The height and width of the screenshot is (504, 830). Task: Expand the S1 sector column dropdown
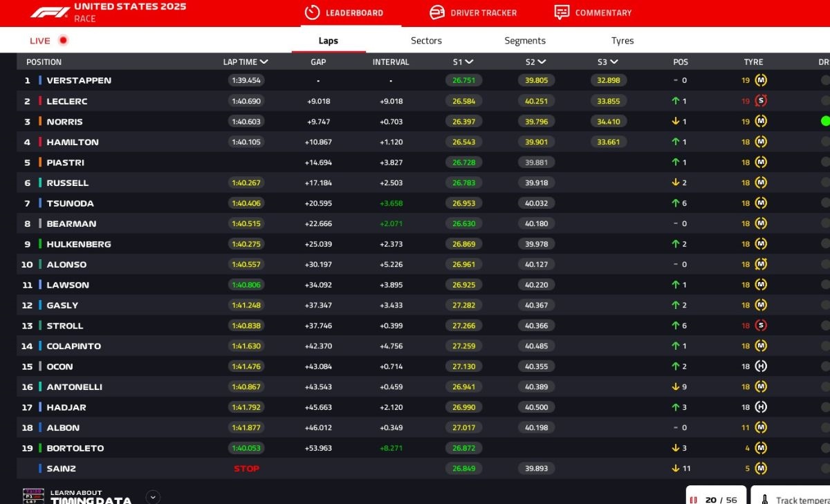pos(469,62)
